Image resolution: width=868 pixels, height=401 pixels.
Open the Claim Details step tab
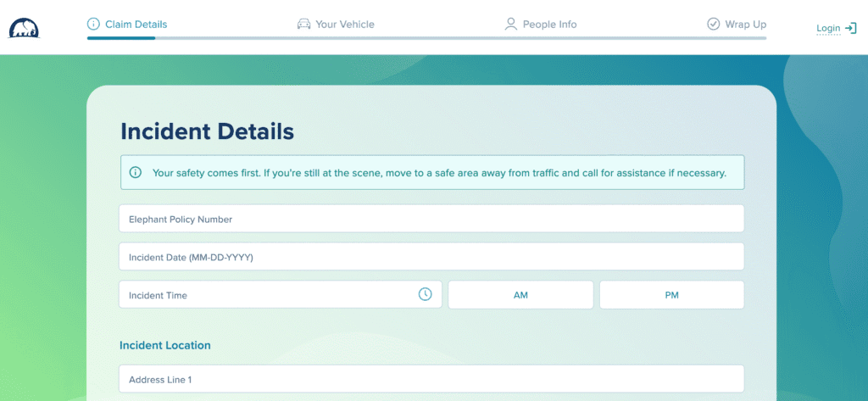pos(127,25)
